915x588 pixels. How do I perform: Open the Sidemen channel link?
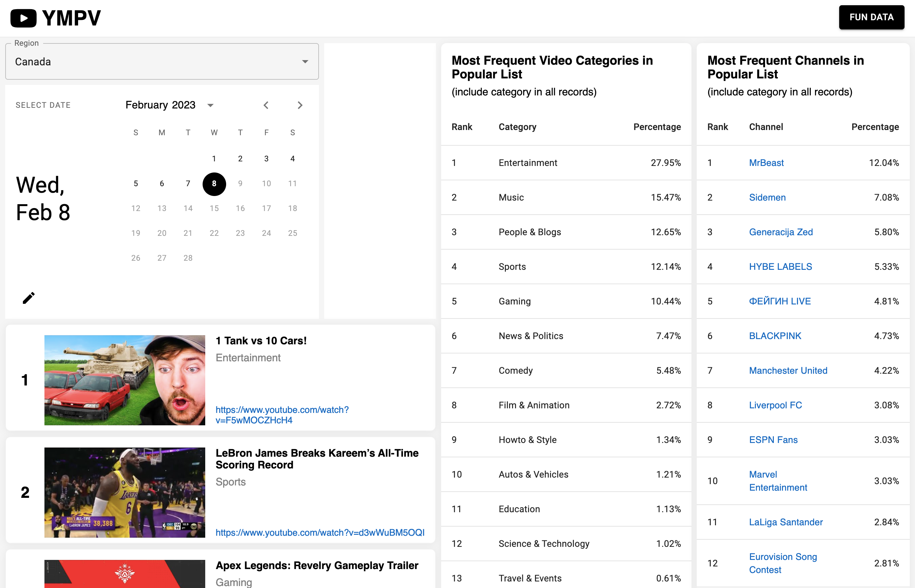(x=767, y=197)
